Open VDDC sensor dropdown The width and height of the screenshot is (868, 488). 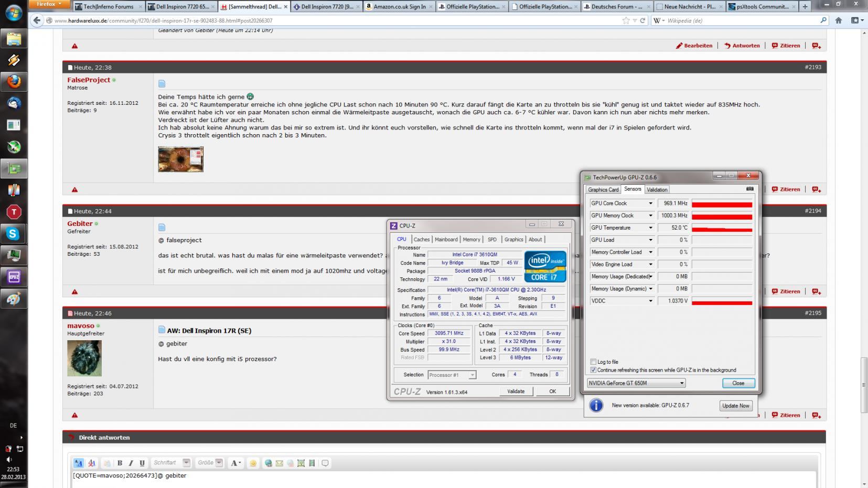tap(650, 301)
